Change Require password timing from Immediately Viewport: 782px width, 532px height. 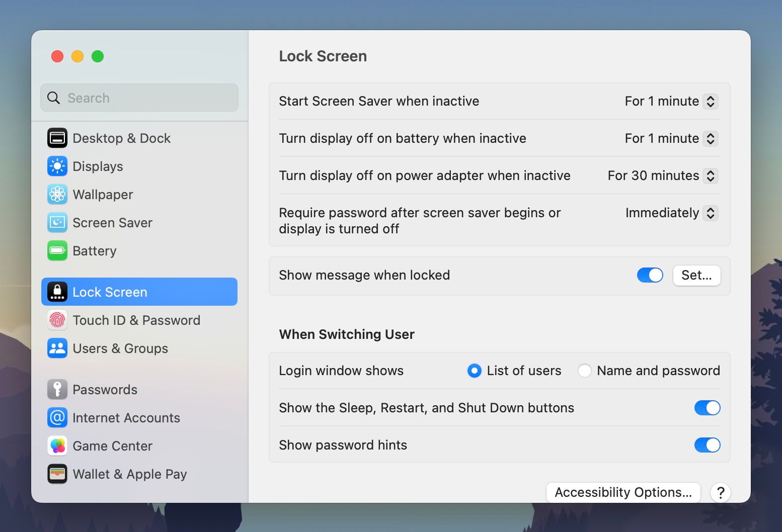point(710,213)
